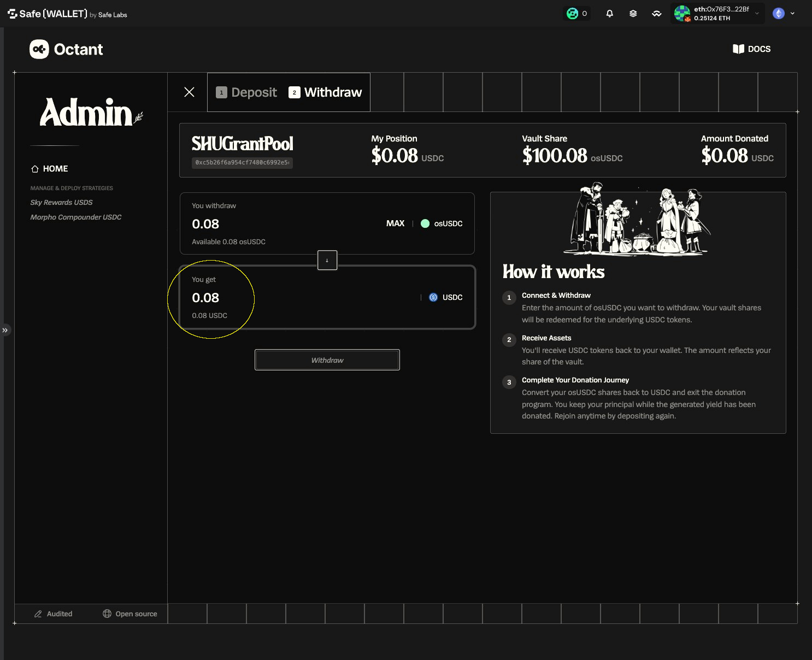Viewport: 812px width, 660px height.
Task: Click the Open source globe icon
Action: point(107,614)
